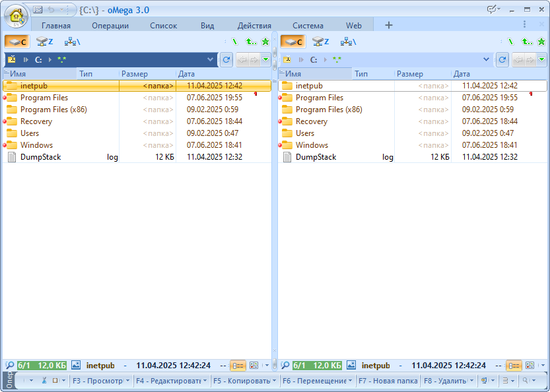Select drive C in the right panel
Image resolution: width=550 pixels, height=392 pixels.
click(x=293, y=42)
